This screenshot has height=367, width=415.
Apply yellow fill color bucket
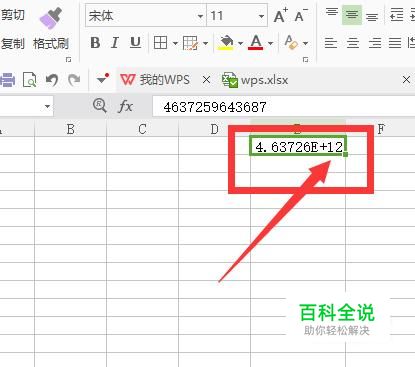tap(226, 43)
